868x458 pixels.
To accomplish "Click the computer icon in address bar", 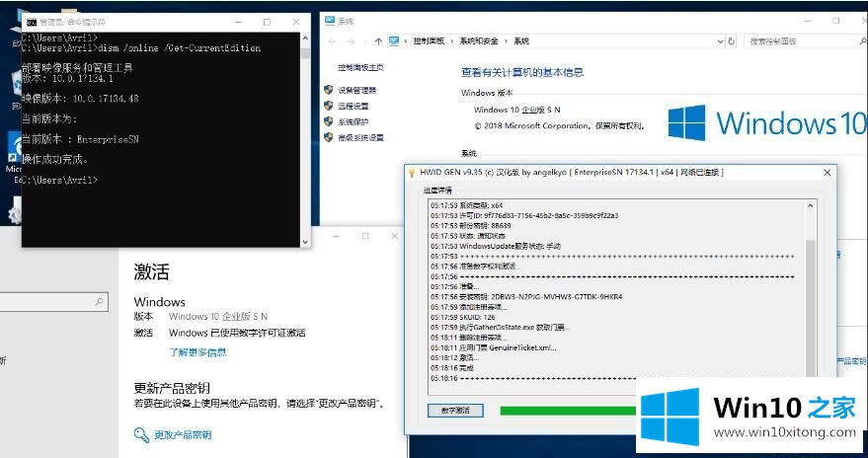I will (x=394, y=40).
